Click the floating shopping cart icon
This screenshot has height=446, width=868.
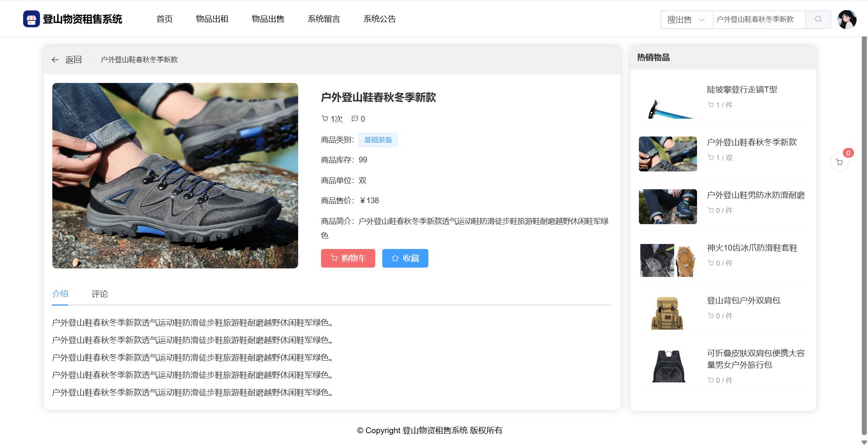(839, 162)
